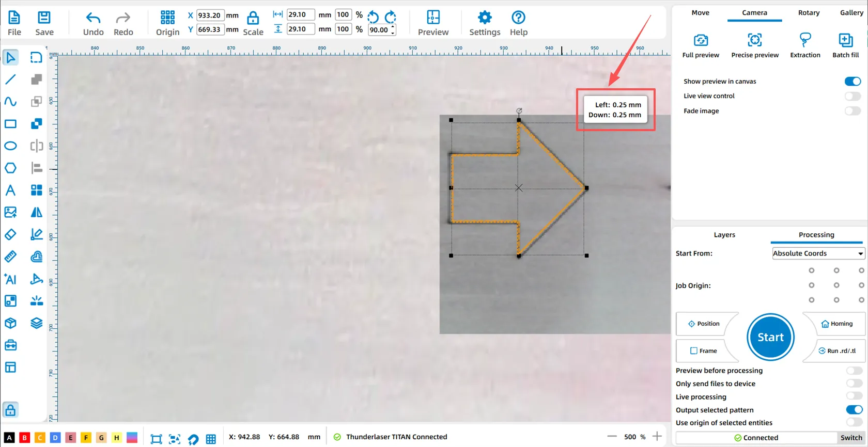
Task: Click the Batch fill icon
Action: point(845,40)
